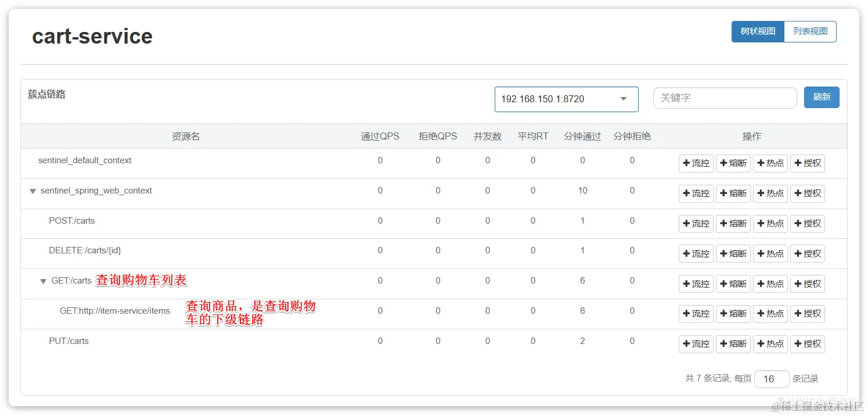This screenshot has width=868, height=416.
Task: Click the 关键字 search field
Action: 725,98
